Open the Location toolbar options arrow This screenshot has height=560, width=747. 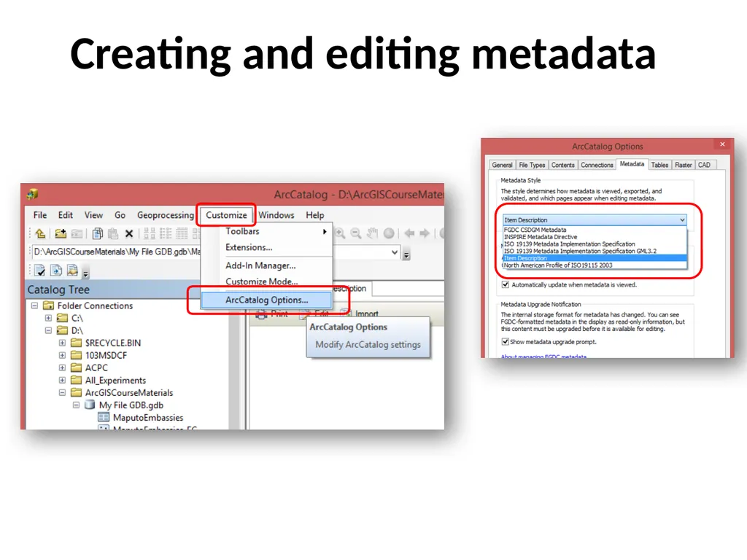pyautogui.click(x=406, y=255)
